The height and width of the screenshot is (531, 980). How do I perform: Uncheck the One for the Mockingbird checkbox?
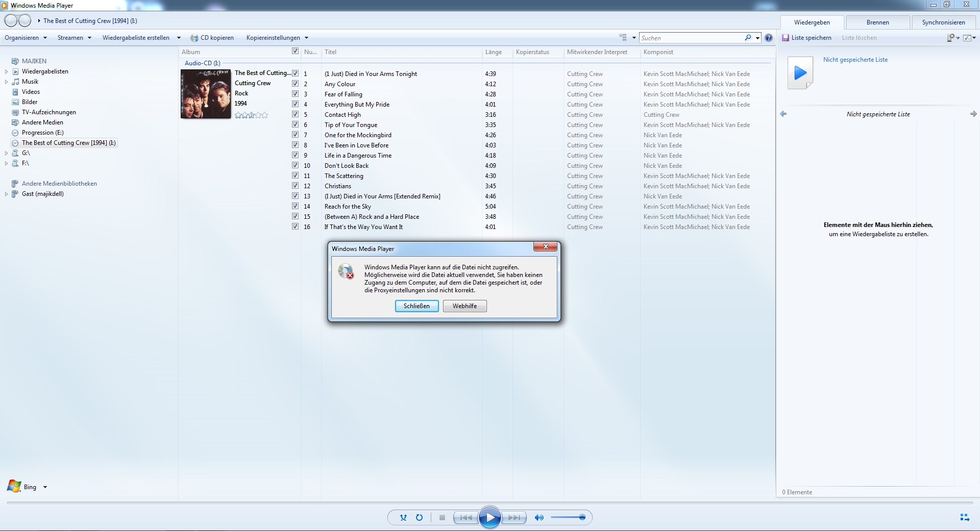coord(295,135)
